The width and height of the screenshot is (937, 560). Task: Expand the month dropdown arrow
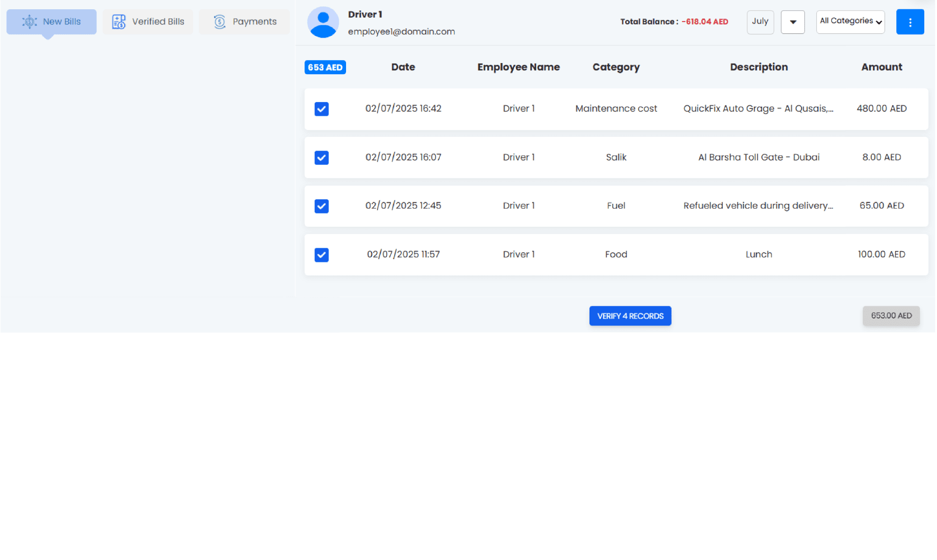pos(793,22)
